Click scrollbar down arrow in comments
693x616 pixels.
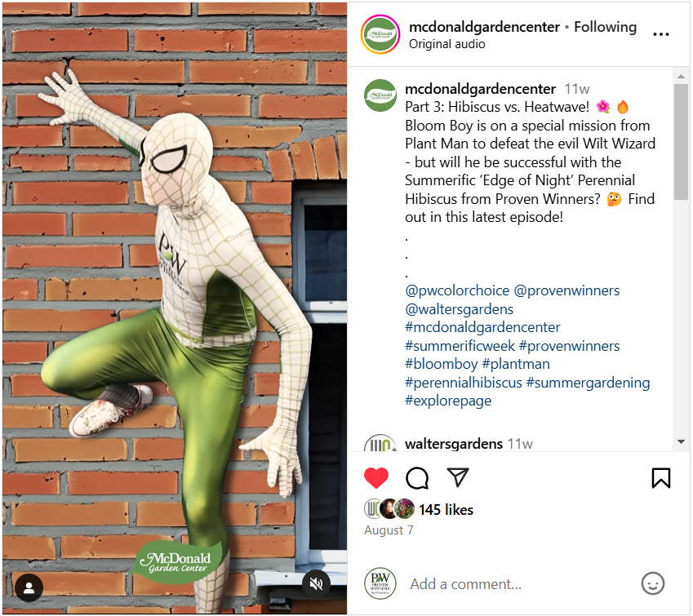(x=681, y=441)
